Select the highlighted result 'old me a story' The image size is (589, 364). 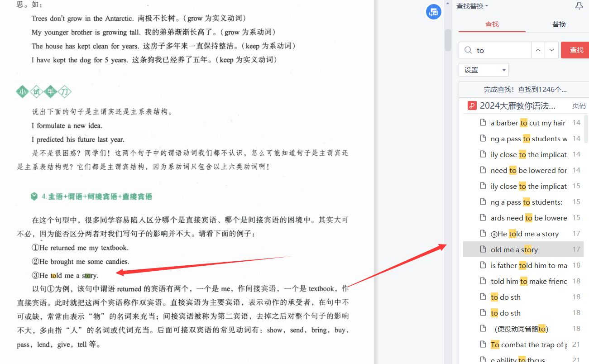pos(523,249)
